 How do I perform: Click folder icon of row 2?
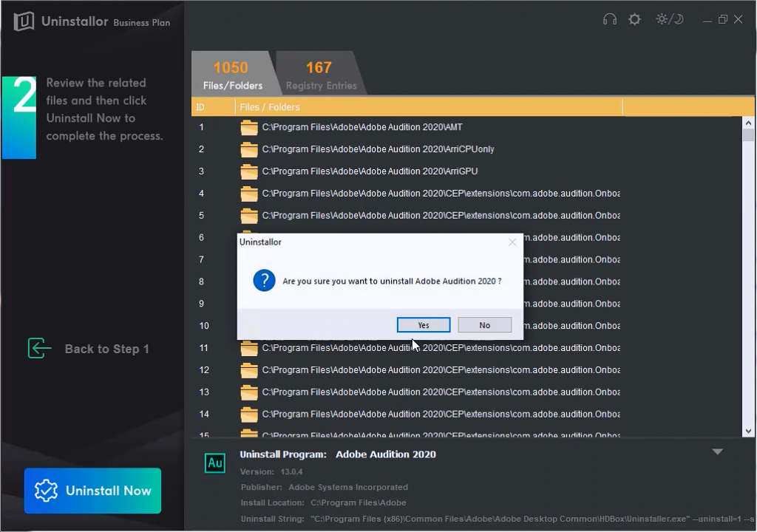click(249, 150)
